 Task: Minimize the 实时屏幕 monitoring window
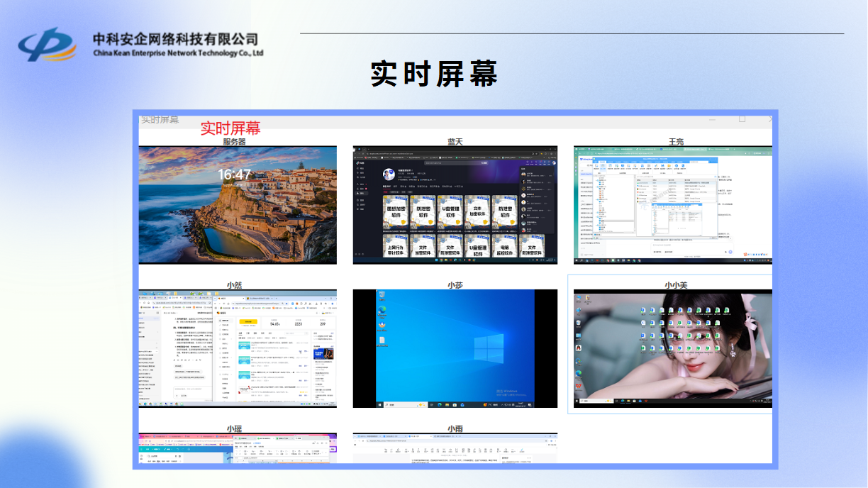(712, 120)
